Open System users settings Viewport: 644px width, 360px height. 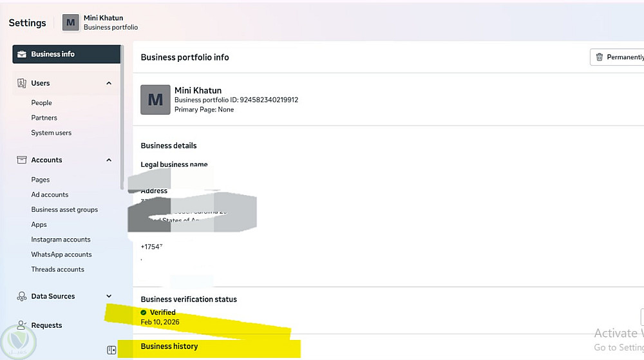[x=52, y=133]
